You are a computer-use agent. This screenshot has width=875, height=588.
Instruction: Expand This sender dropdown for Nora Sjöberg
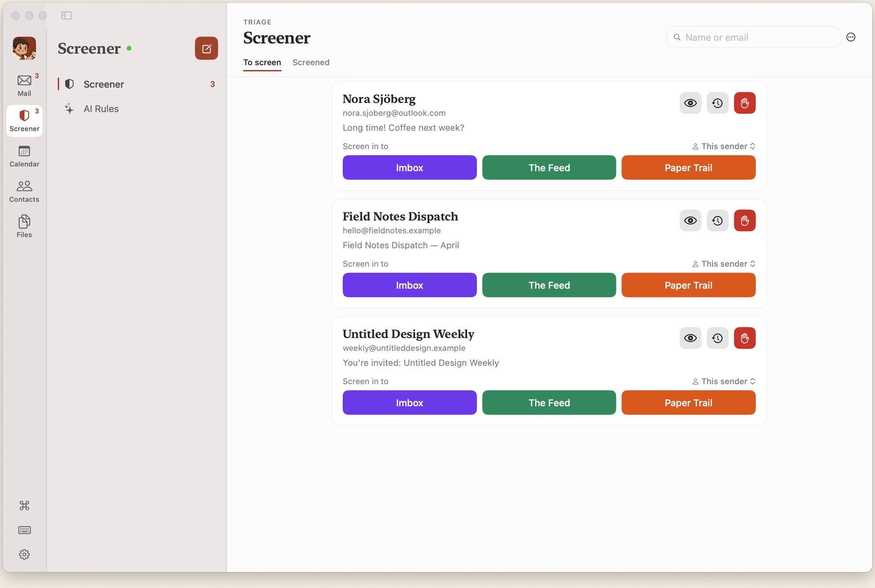coord(724,146)
